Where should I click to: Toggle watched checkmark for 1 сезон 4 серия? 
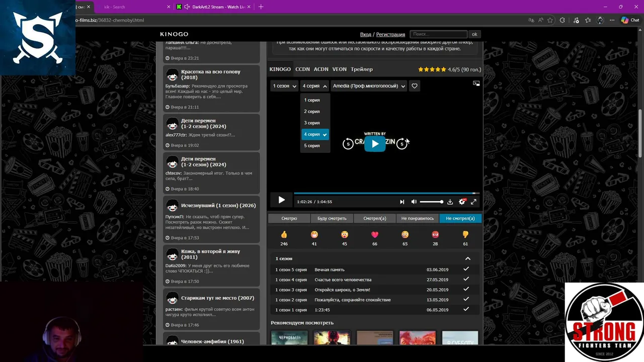pyautogui.click(x=466, y=279)
